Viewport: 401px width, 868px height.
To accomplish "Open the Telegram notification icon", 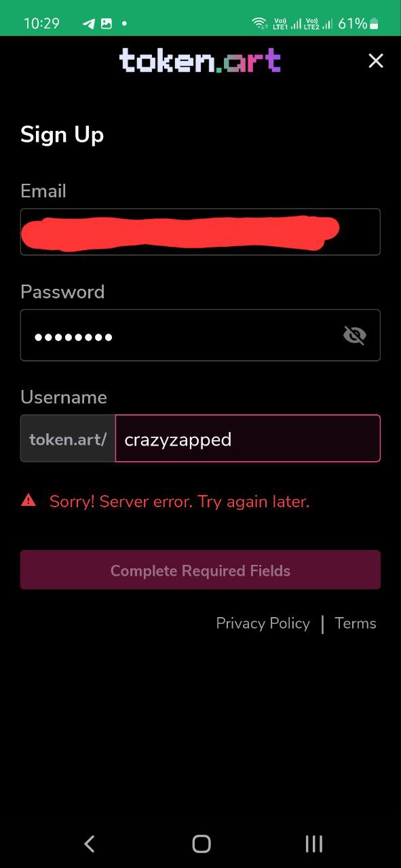I will click(x=89, y=23).
